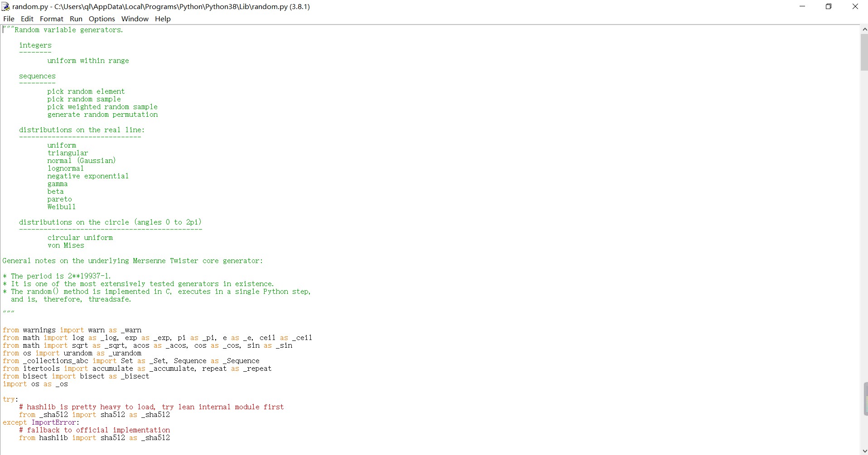
Task: Open the Edit menu
Action: [27, 19]
